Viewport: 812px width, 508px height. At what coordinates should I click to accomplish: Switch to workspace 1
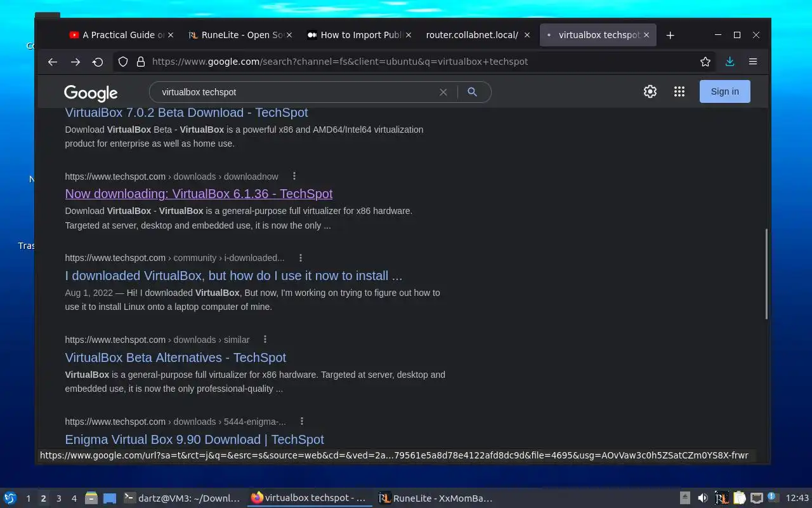(28, 498)
